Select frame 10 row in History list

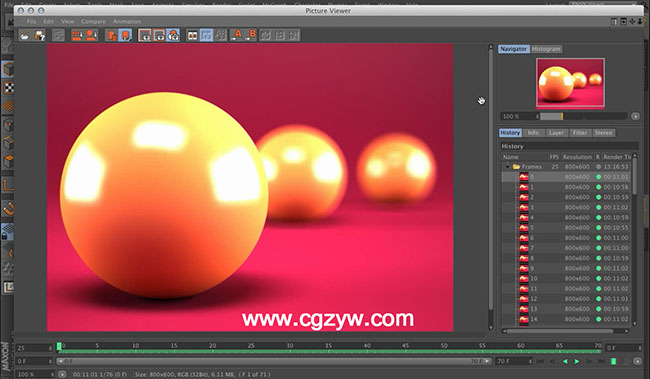(566, 279)
